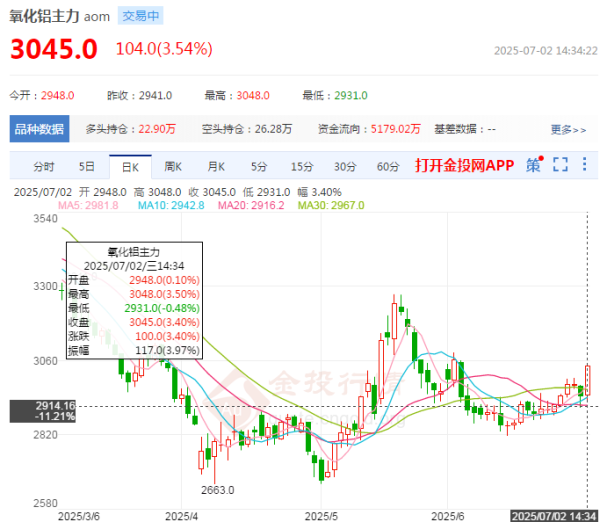The width and height of the screenshot is (600, 522).
Task: Click the 2820 y-axis label
Action: click(x=46, y=435)
